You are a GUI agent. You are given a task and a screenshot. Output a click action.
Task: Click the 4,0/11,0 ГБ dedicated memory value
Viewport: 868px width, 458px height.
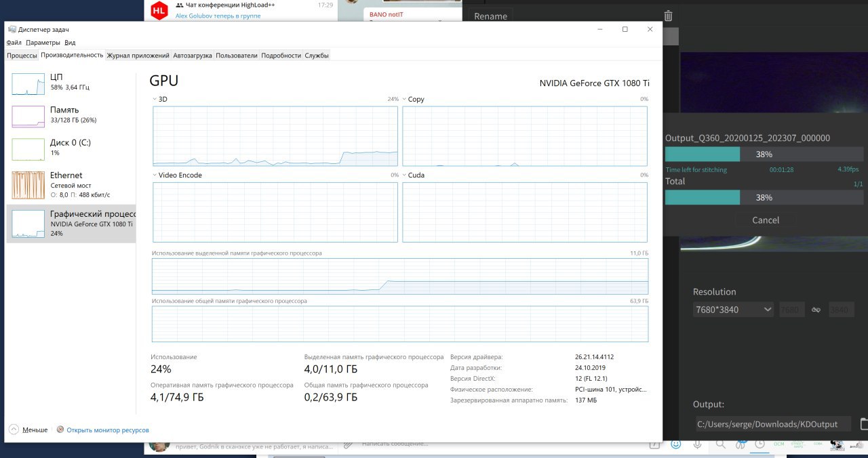click(x=331, y=369)
